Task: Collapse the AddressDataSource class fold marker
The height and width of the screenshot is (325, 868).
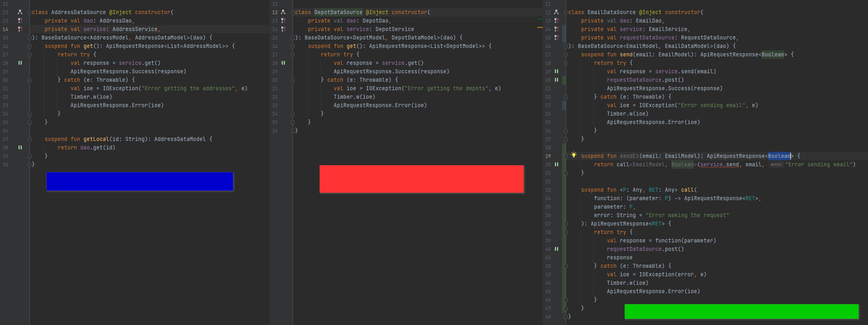Action: 29,12
